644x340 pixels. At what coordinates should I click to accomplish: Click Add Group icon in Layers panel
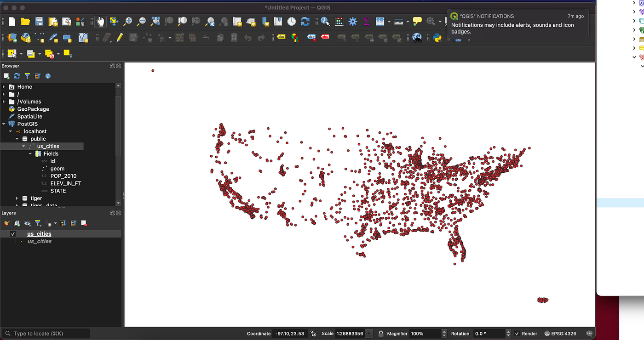tap(17, 223)
